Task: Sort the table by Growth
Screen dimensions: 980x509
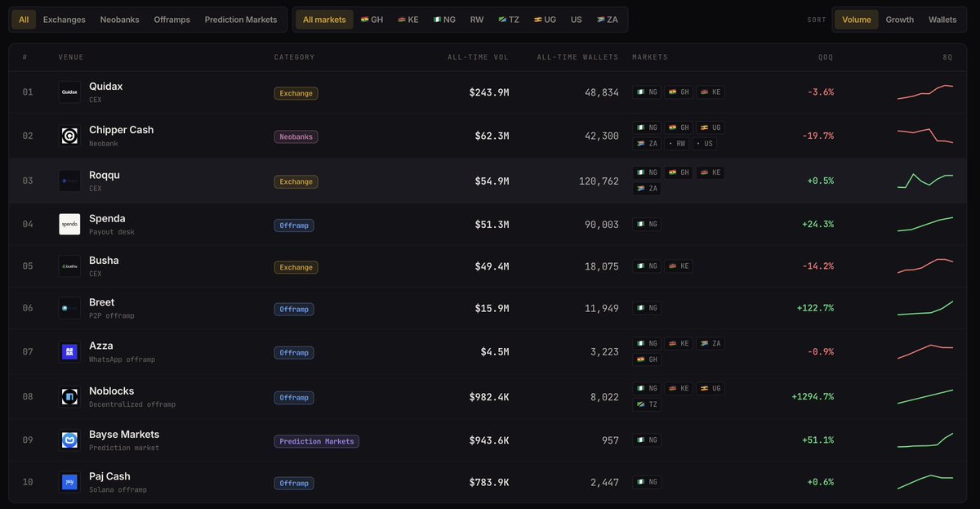Action: [x=900, y=20]
